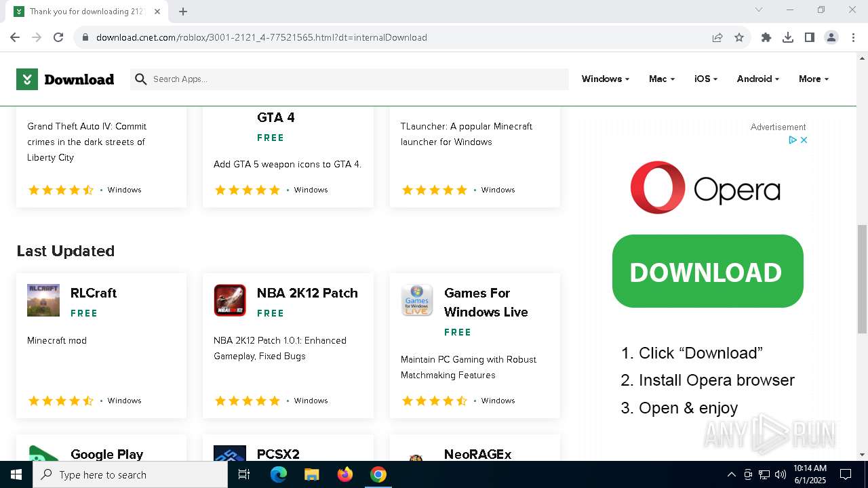Screen dimensions: 868x488
Task: Expand the Mac dropdown menu
Action: (x=662, y=79)
